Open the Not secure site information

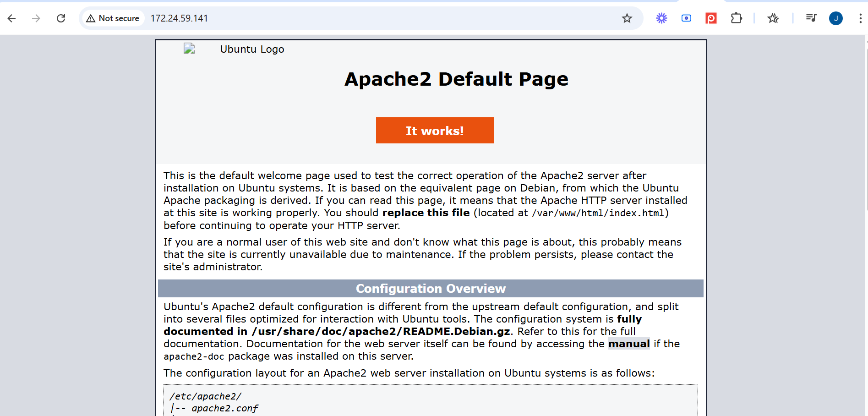tap(113, 18)
